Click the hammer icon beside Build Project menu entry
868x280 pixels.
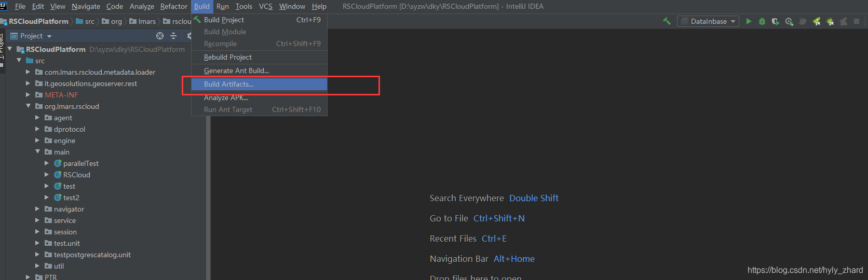coord(197,20)
